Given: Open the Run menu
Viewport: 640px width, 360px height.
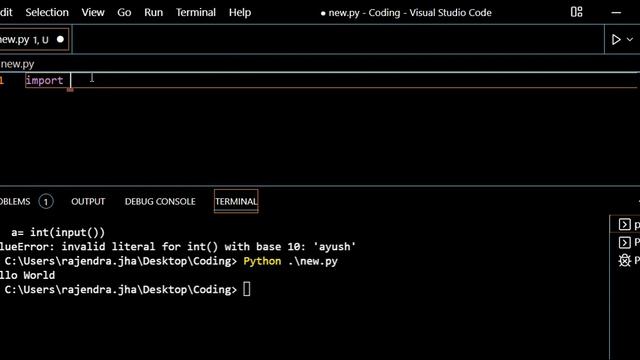Looking at the screenshot, I should tap(153, 12).
